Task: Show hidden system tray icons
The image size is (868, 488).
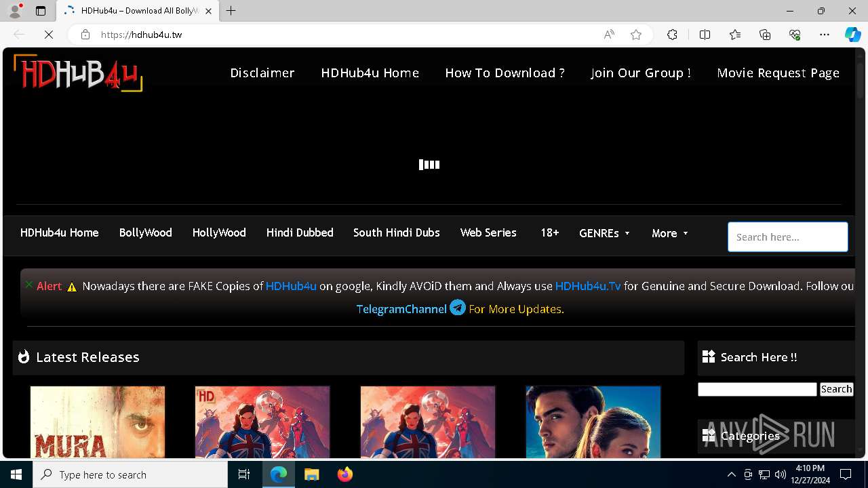Action: pyautogui.click(x=731, y=474)
